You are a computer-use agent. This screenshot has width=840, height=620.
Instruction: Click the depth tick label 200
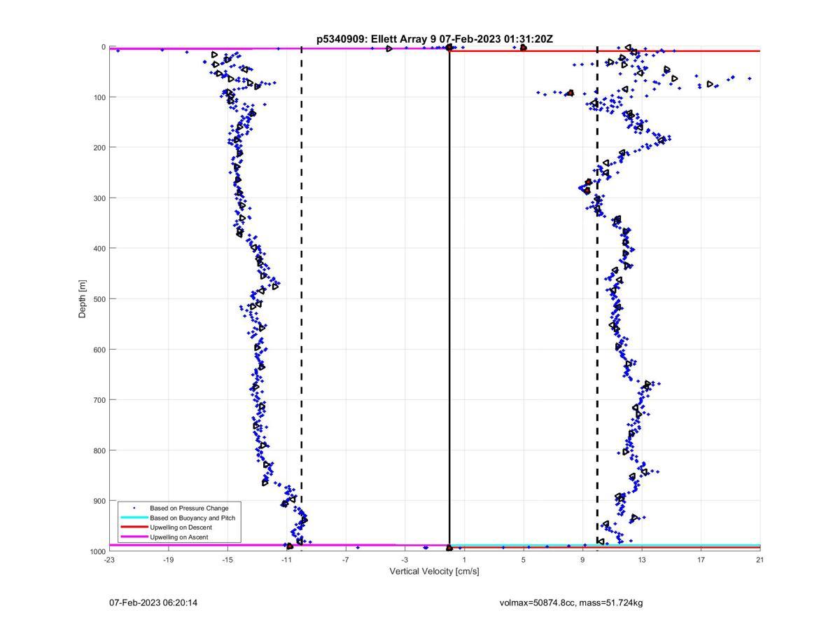[x=99, y=148]
